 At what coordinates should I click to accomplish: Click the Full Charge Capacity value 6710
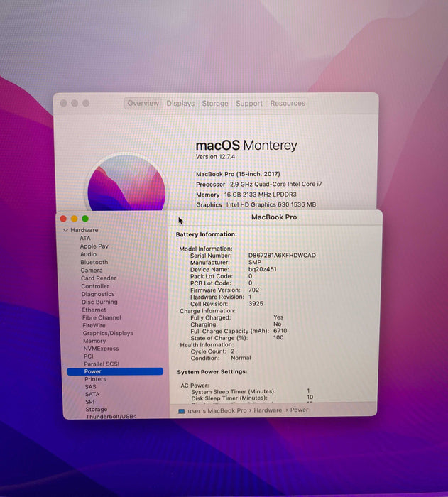pos(280,331)
